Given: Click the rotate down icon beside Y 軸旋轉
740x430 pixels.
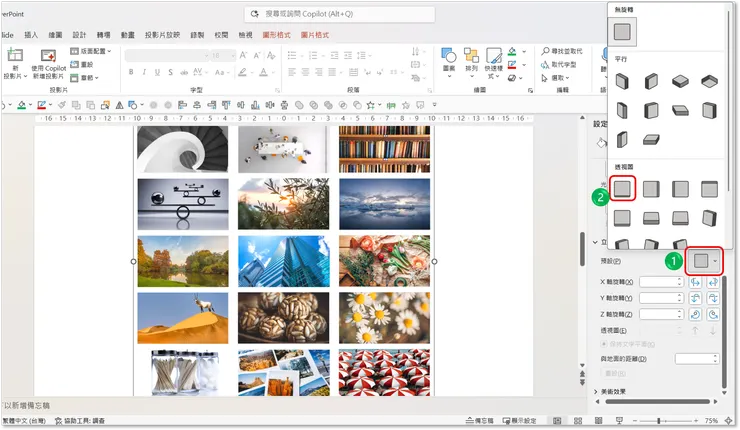Looking at the screenshot, I should click(x=713, y=298).
